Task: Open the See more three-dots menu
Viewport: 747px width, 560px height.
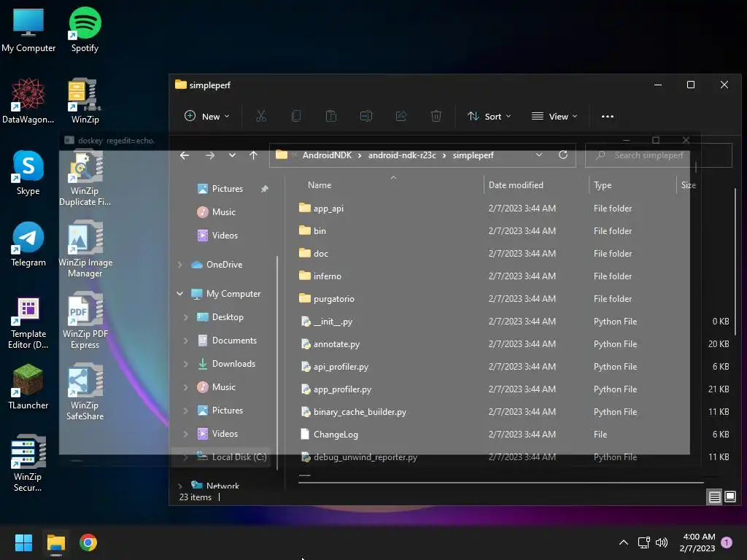Action: pos(608,116)
